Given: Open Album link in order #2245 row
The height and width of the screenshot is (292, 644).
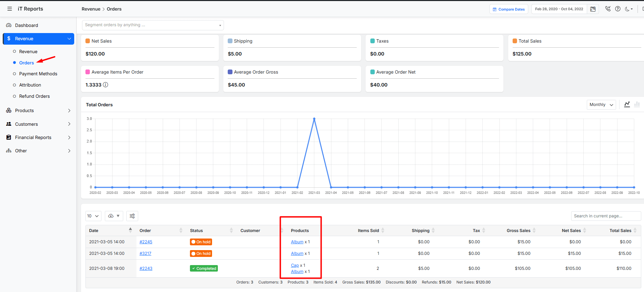Looking at the screenshot, I should pyautogui.click(x=297, y=242).
